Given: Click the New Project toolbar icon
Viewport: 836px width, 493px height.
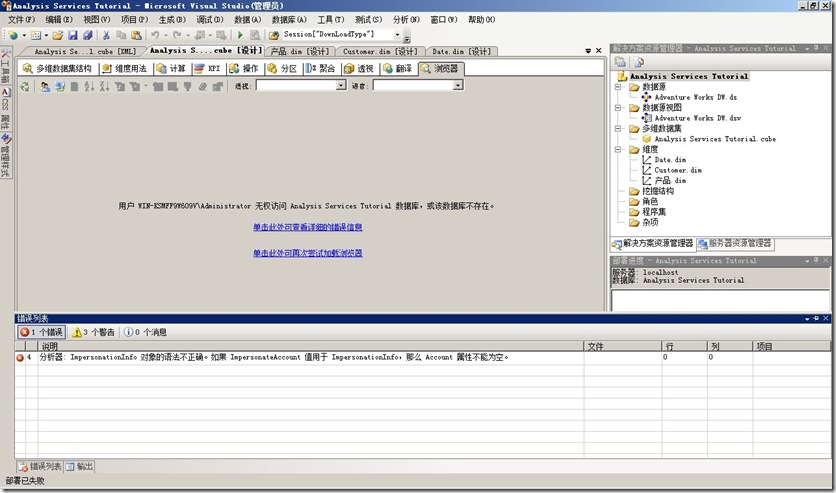Looking at the screenshot, I should (13, 35).
